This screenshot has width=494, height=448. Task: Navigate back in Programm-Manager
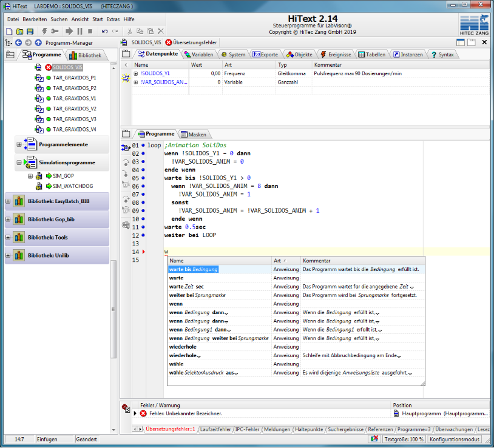[x=19, y=43]
